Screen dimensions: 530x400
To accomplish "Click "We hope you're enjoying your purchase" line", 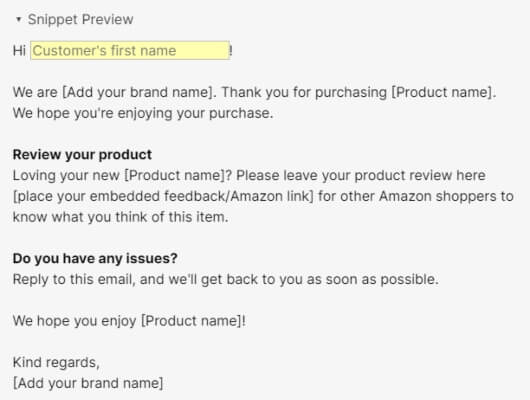I will pyautogui.click(x=143, y=113).
